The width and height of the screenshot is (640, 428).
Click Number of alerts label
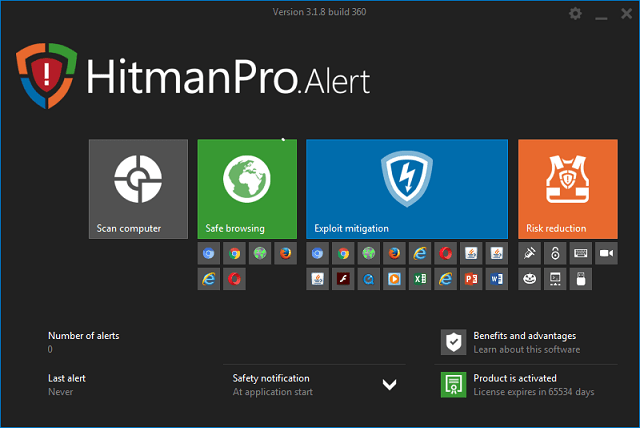(x=84, y=336)
